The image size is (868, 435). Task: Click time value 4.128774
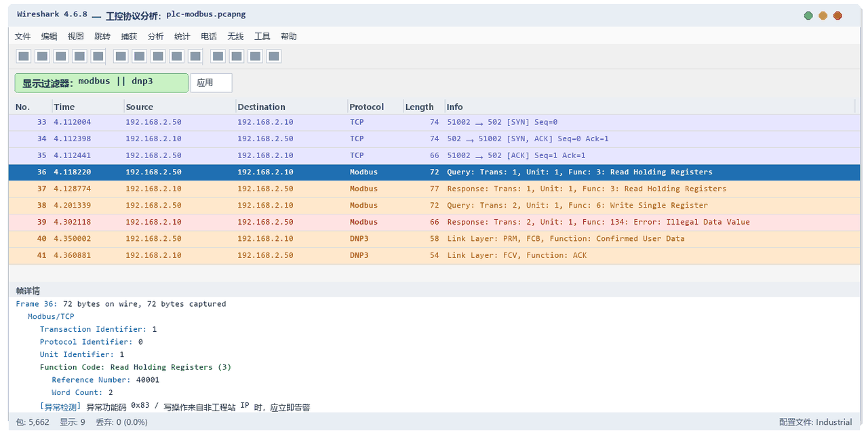pos(72,189)
